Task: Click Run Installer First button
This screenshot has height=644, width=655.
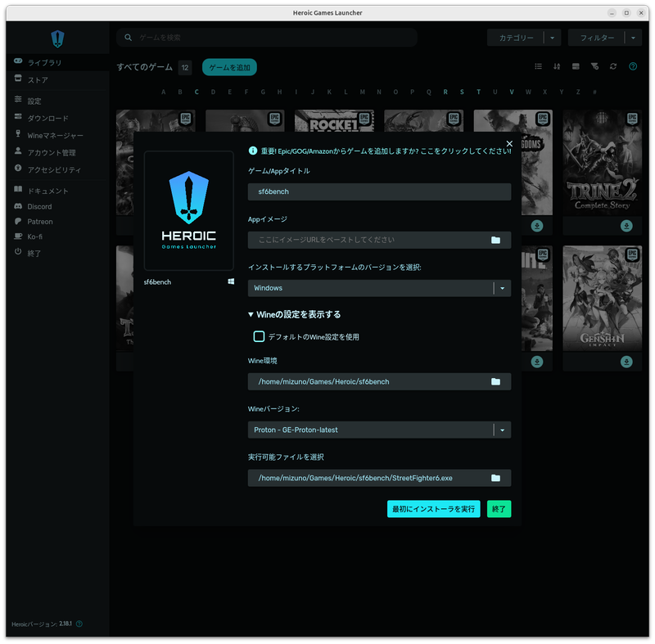Action: (433, 509)
